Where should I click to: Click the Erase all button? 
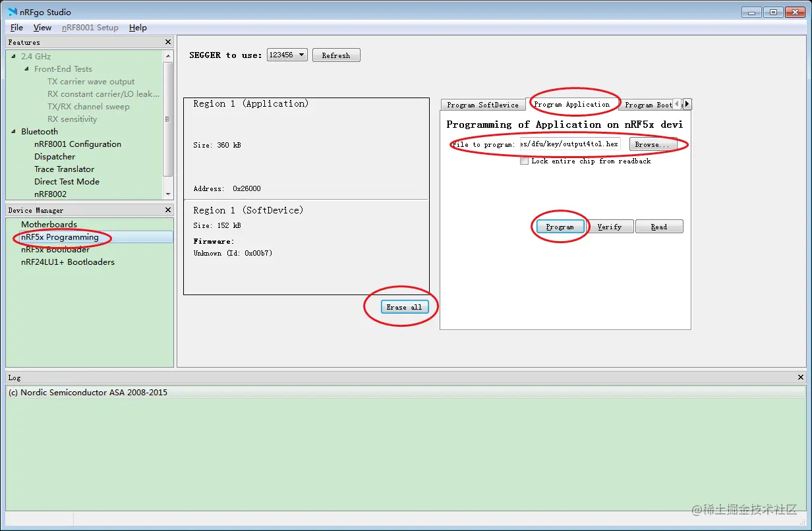[405, 307]
